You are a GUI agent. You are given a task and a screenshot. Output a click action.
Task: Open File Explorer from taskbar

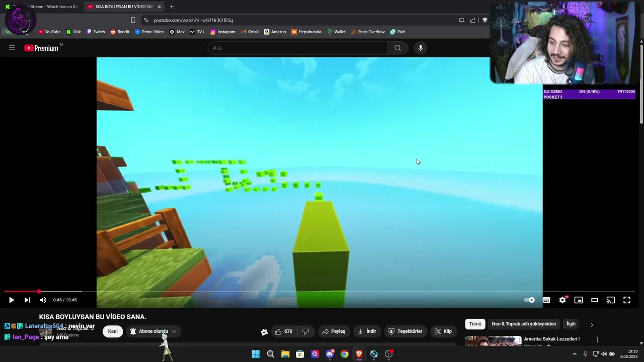pos(285,354)
